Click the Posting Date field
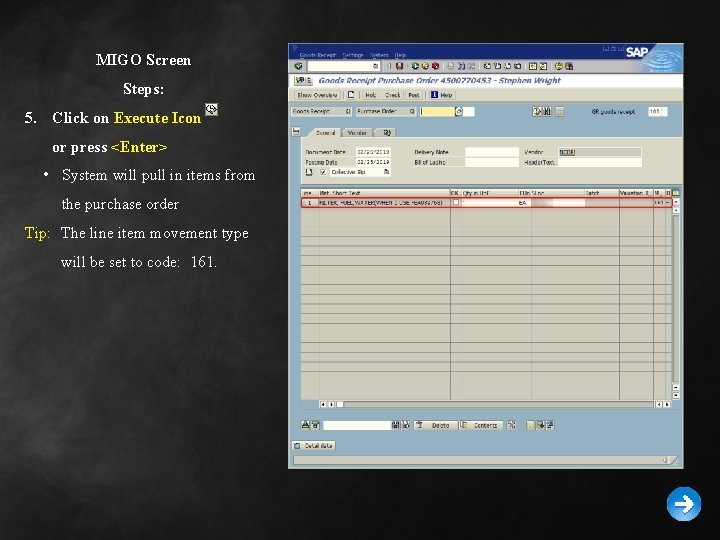The height and width of the screenshot is (540, 720). click(x=373, y=162)
